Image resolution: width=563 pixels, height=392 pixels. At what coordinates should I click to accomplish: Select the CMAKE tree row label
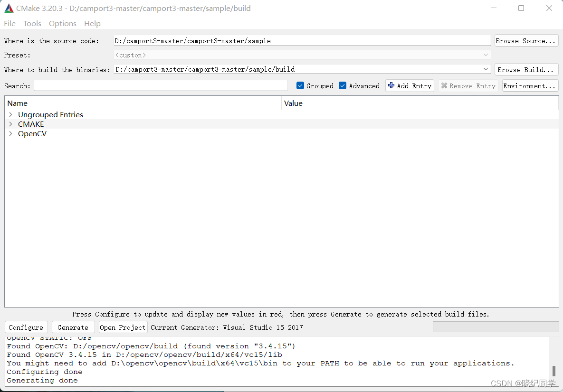click(x=31, y=124)
